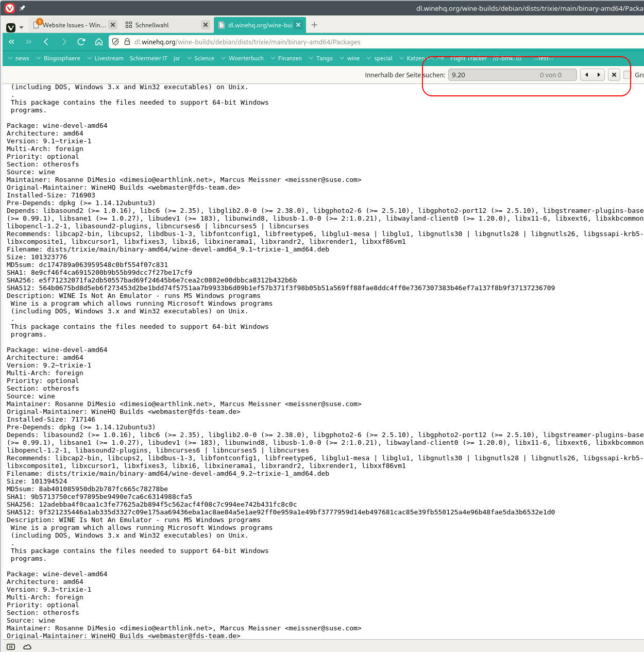Click the text 'Version: 9.1~trixie-1'
Viewport: 644px width, 652px height.
pos(49,141)
